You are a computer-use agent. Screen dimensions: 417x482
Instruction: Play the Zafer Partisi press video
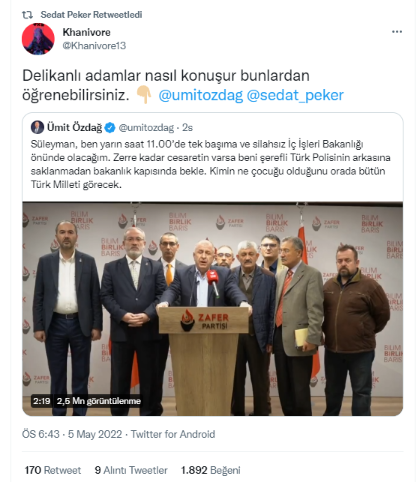[213, 309]
